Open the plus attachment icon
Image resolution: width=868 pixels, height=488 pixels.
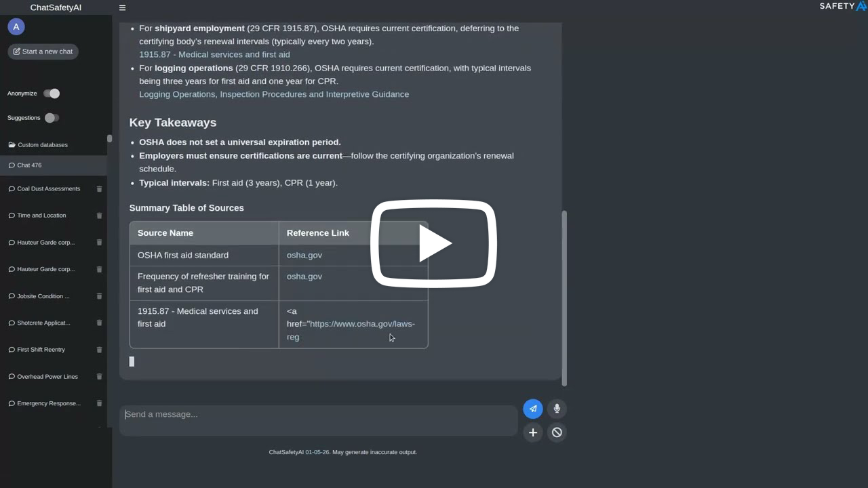pyautogui.click(x=532, y=432)
